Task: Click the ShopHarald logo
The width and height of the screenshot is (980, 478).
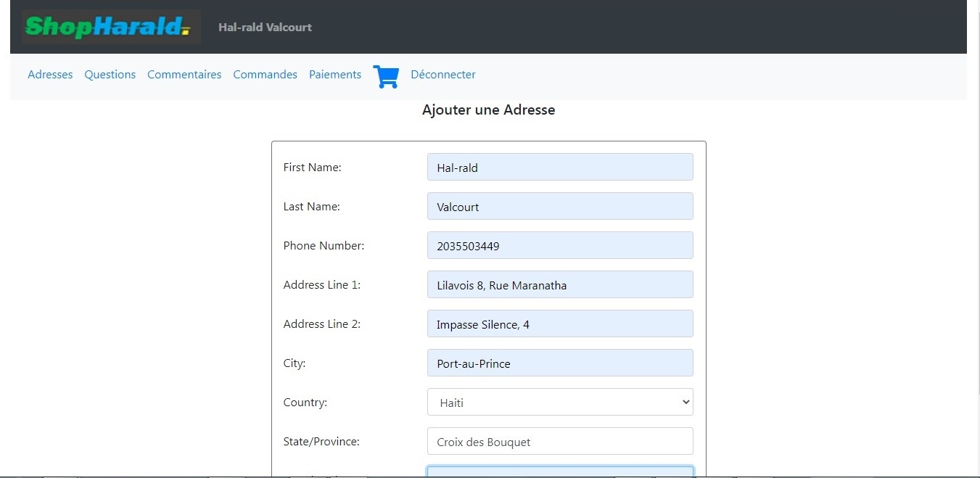Action: (110, 27)
